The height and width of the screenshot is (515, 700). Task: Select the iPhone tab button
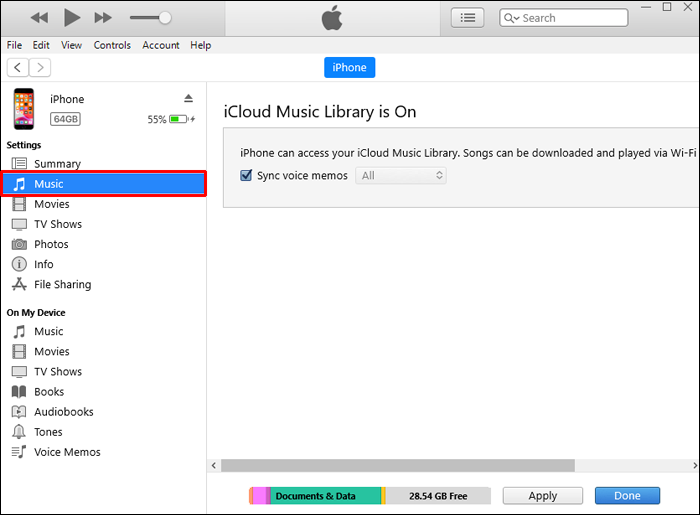click(x=349, y=68)
